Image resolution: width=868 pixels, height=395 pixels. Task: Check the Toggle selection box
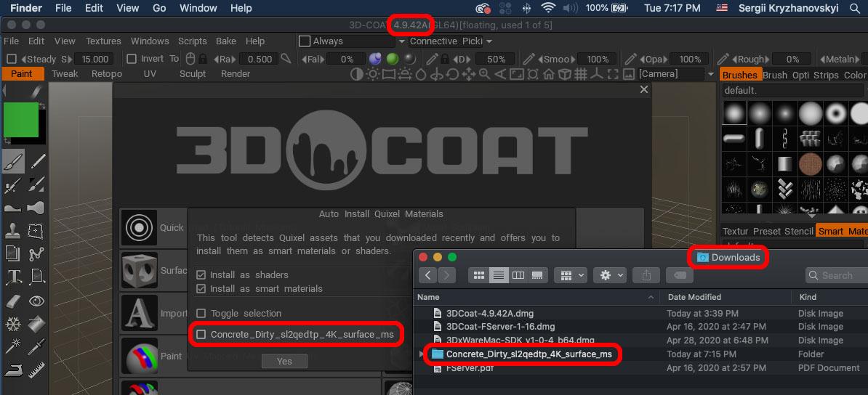tap(201, 313)
